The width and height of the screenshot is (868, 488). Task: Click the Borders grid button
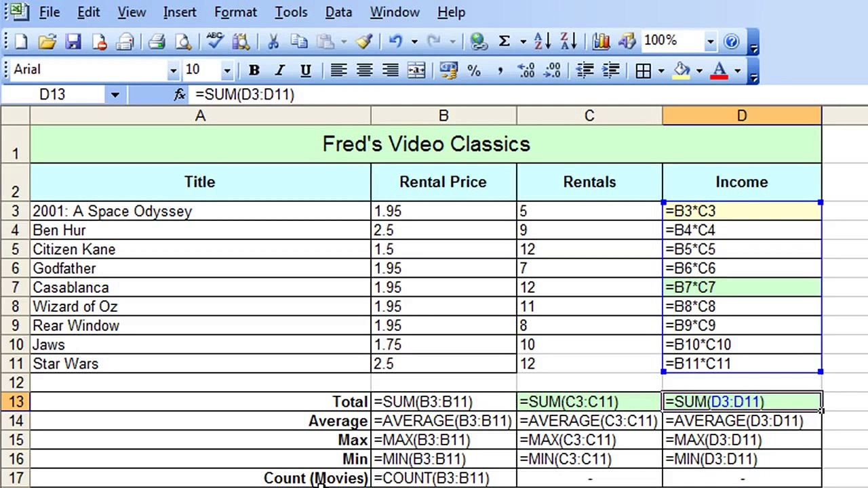click(644, 70)
